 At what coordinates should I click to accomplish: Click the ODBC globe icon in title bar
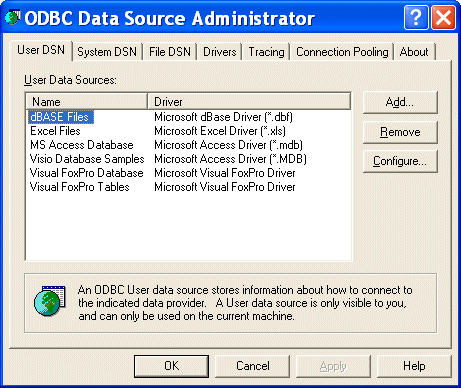(x=13, y=17)
